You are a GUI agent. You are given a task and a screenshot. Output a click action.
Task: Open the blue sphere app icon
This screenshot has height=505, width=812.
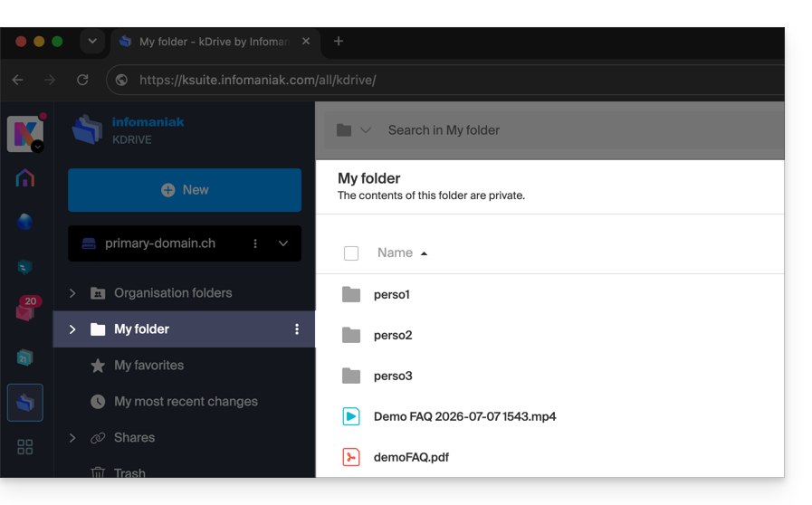click(x=24, y=222)
